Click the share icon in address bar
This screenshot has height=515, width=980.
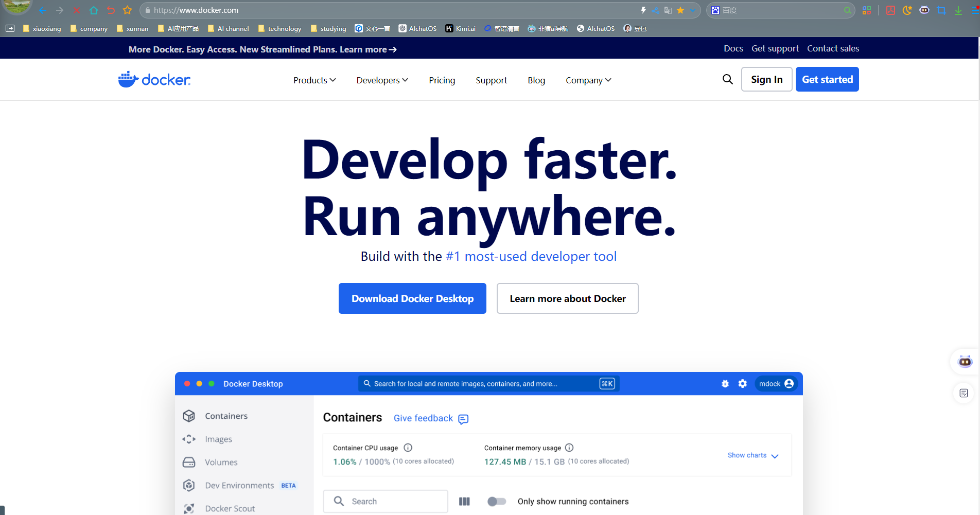click(x=656, y=10)
